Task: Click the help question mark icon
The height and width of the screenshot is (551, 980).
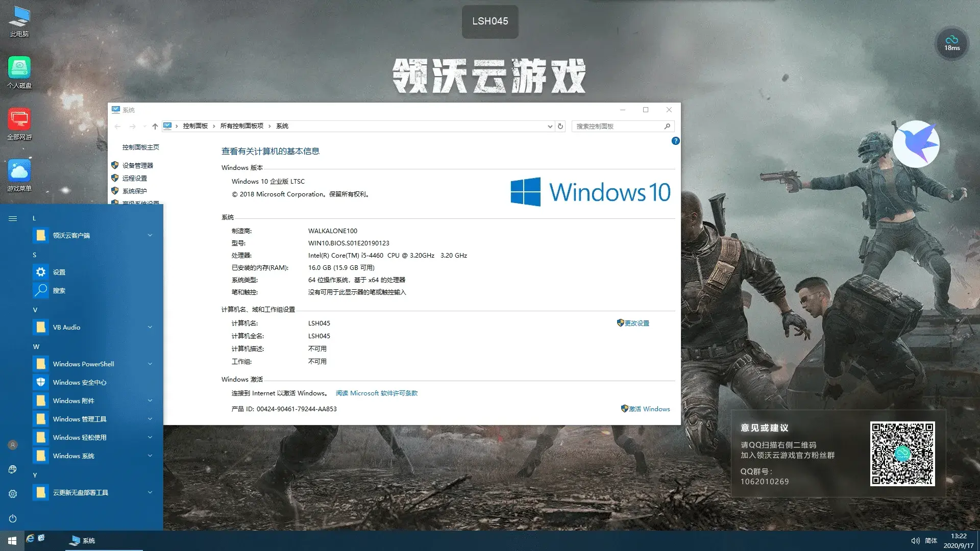Action: (675, 141)
